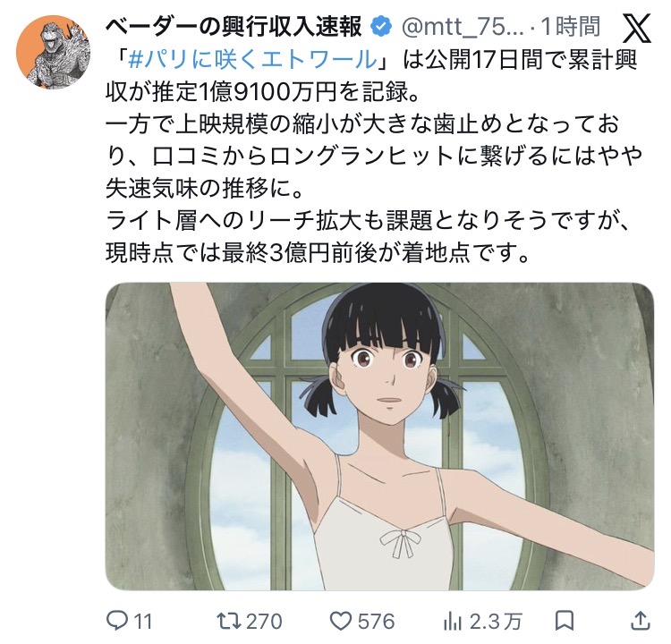Like the post with the heart icon
The width and height of the screenshot is (671, 644).
(341, 622)
